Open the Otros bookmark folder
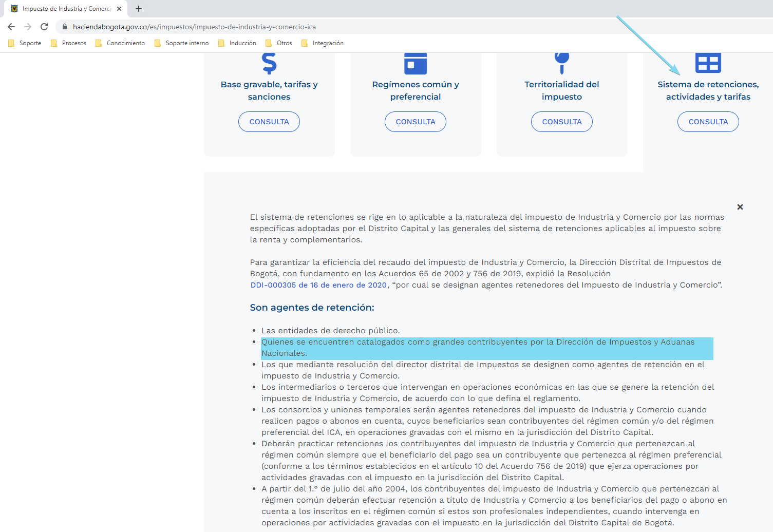Viewport: 773px width, 532px height. click(x=278, y=43)
